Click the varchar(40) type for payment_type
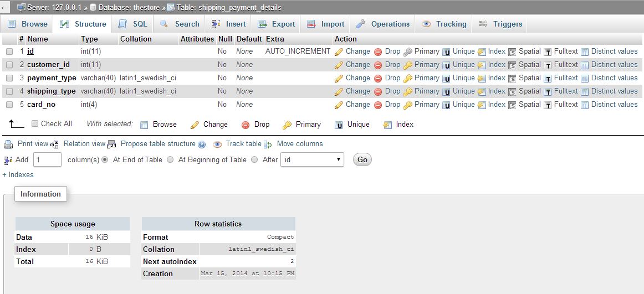Screen dimensions: 644x294 coord(98,78)
